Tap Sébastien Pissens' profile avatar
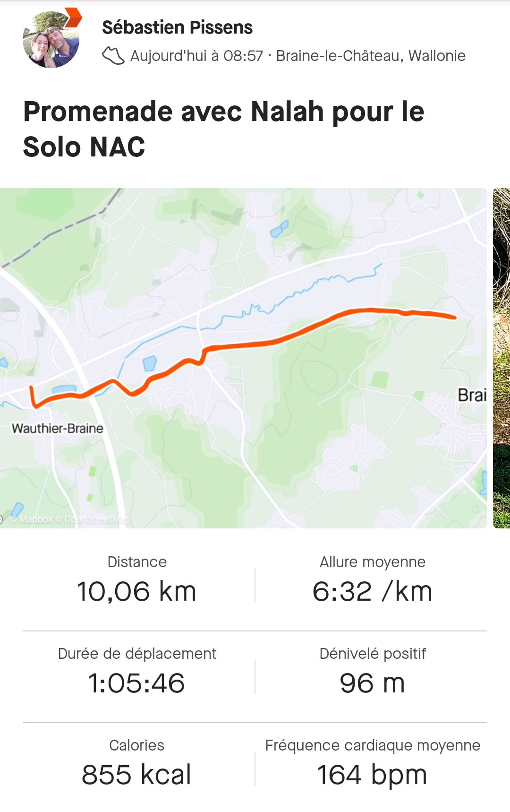 click(51, 40)
